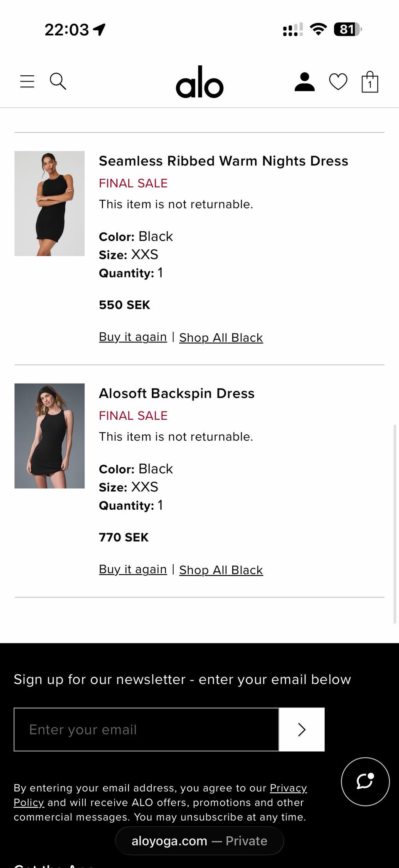Screen dimensions: 399x868
Task: Open the Alosoft Backspin Dress thumbnail
Action: [49, 436]
